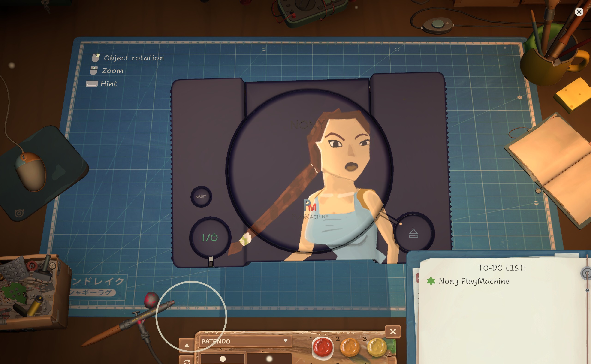The height and width of the screenshot is (364, 591).
Task: Select the Nony PlayMachine to-do entry
Action: [x=474, y=281]
